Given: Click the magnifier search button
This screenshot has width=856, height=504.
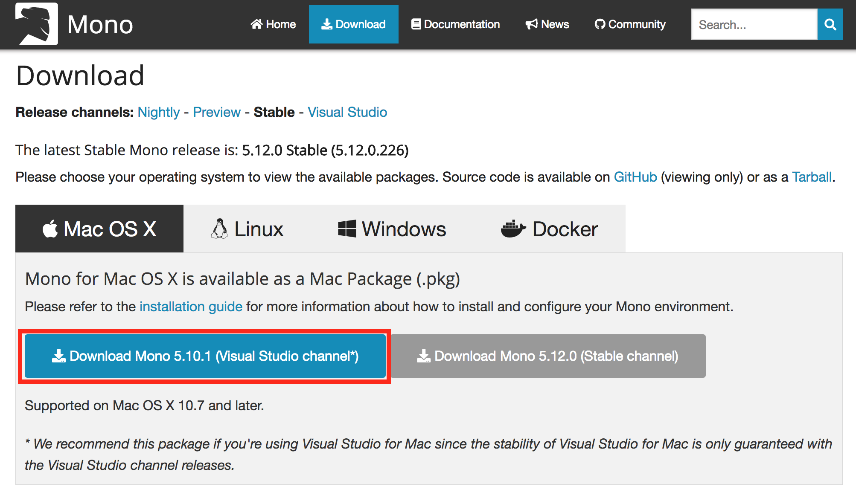Looking at the screenshot, I should point(830,24).
